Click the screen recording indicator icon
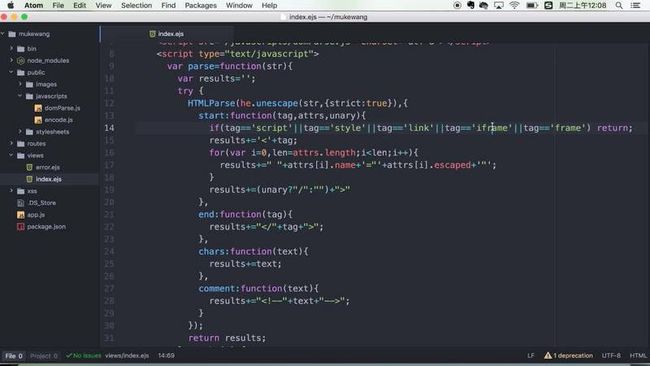Viewport: 650px width, 366px height. click(x=457, y=5)
